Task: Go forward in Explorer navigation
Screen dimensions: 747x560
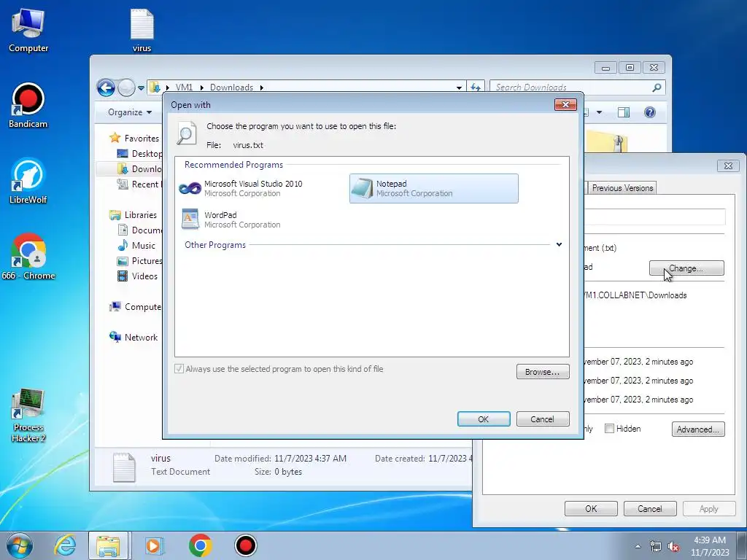Action: point(126,87)
